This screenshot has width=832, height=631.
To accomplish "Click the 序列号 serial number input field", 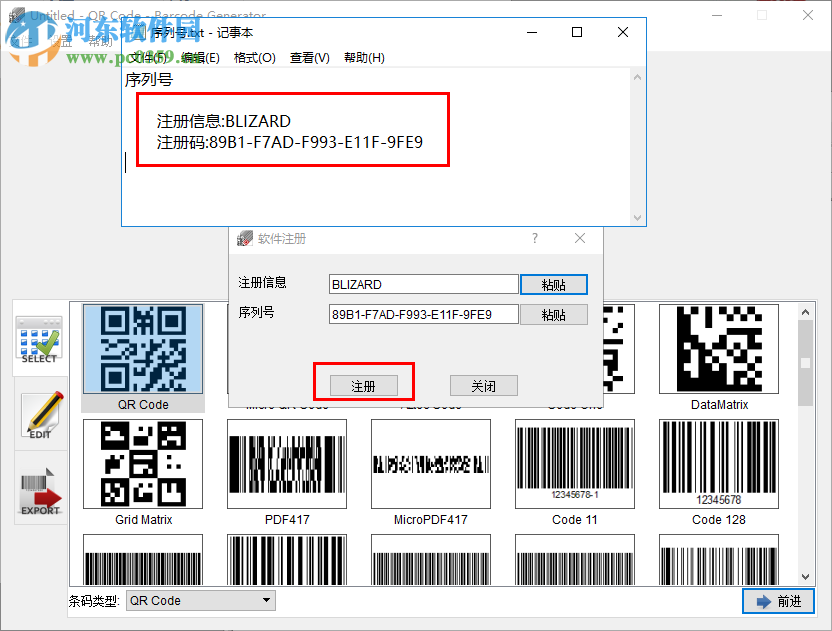I will [422, 314].
